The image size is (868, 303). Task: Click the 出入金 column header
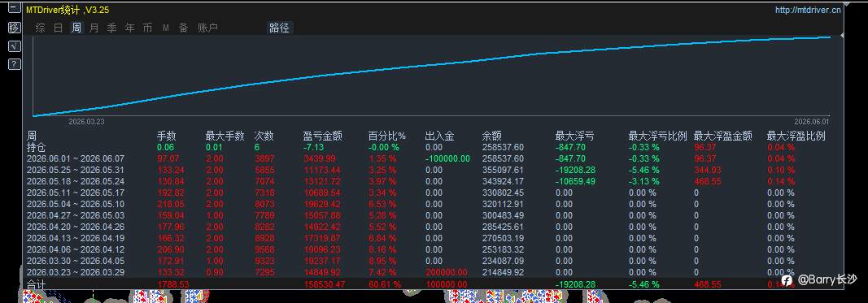click(439, 136)
